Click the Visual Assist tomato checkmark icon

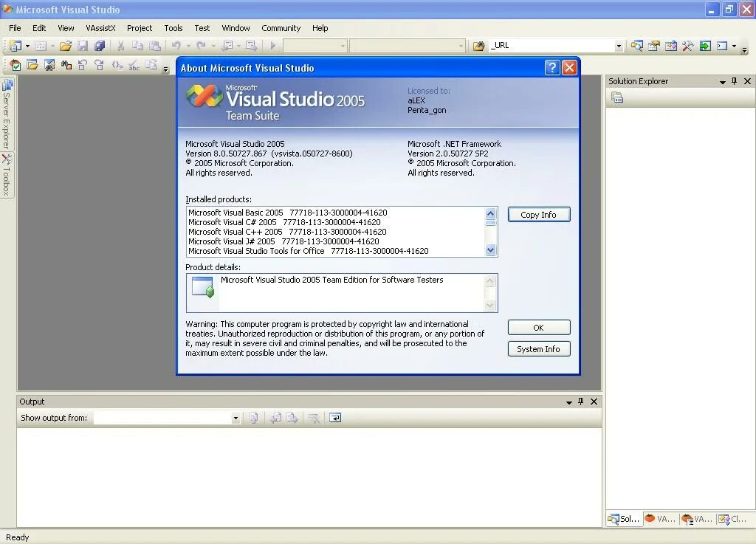15,65
